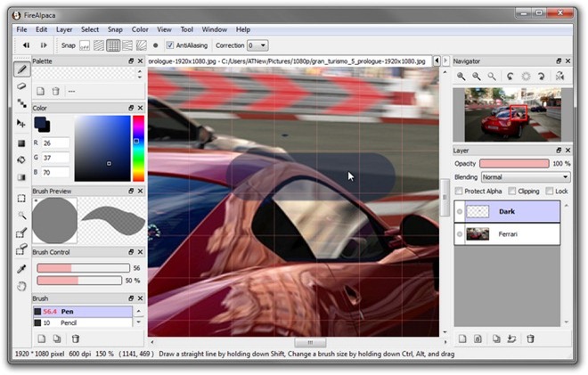Viewport: 588px width, 375px height.
Task: Toggle the AntiAliasing checkbox
Action: tap(170, 45)
